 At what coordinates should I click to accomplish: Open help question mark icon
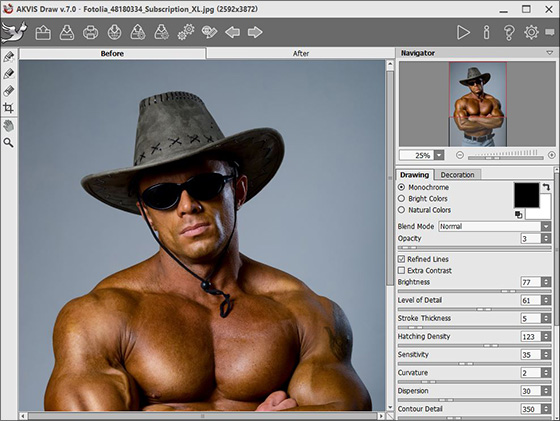509,32
